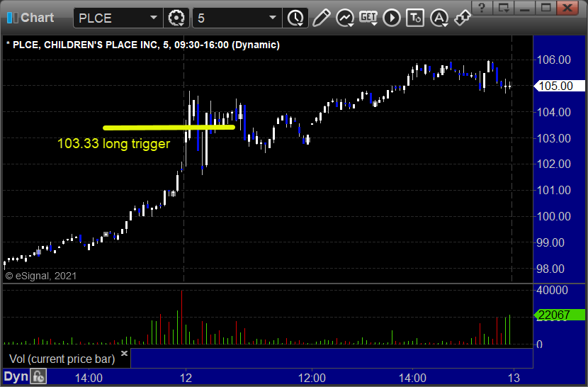Open the clock time template menu
Viewport: 588px width, 387px height.
(x=296, y=18)
